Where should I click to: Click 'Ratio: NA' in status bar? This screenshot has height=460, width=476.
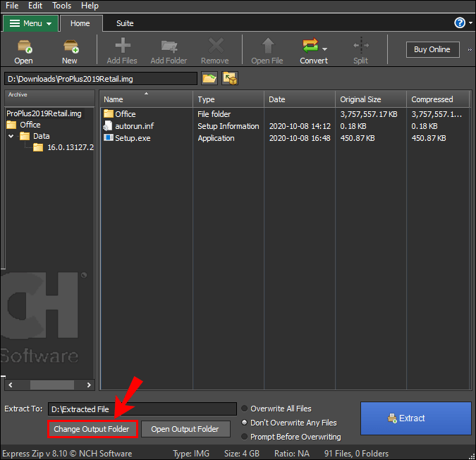coord(292,454)
